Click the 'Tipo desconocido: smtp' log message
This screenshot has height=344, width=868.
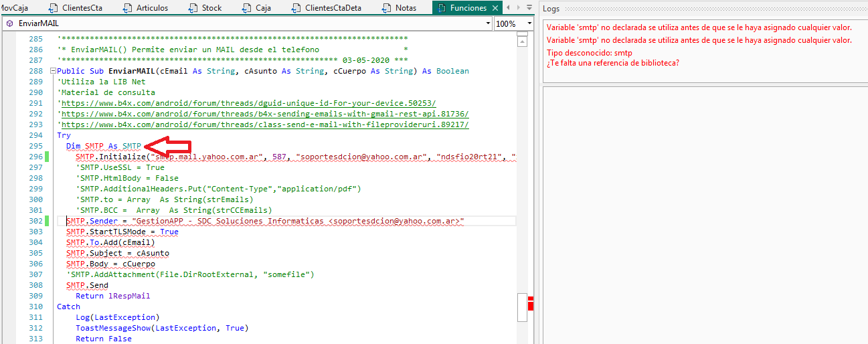coord(590,53)
